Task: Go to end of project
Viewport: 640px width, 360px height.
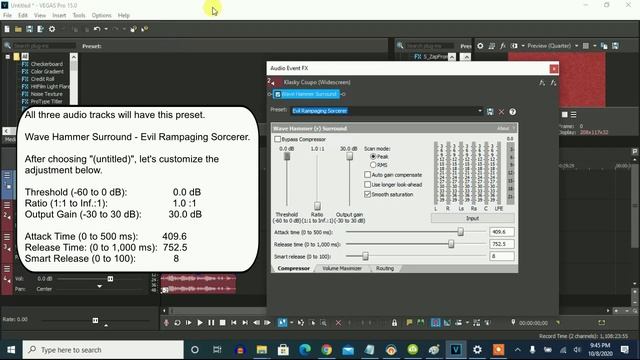Action: tap(245, 322)
